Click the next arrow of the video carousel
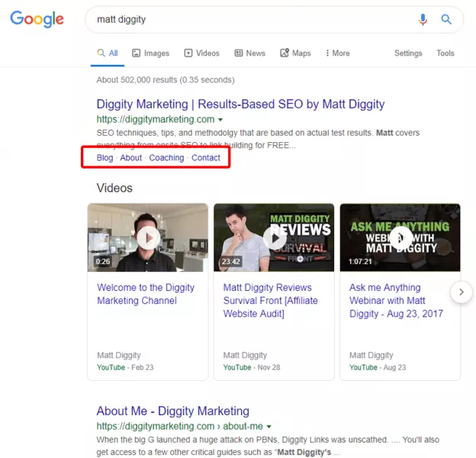 [x=461, y=292]
